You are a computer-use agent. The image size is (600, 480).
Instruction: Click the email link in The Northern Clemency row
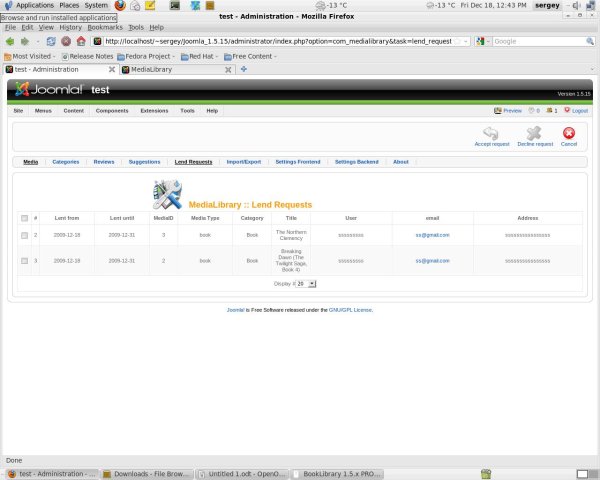pyautogui.click(x=432, y=235)
